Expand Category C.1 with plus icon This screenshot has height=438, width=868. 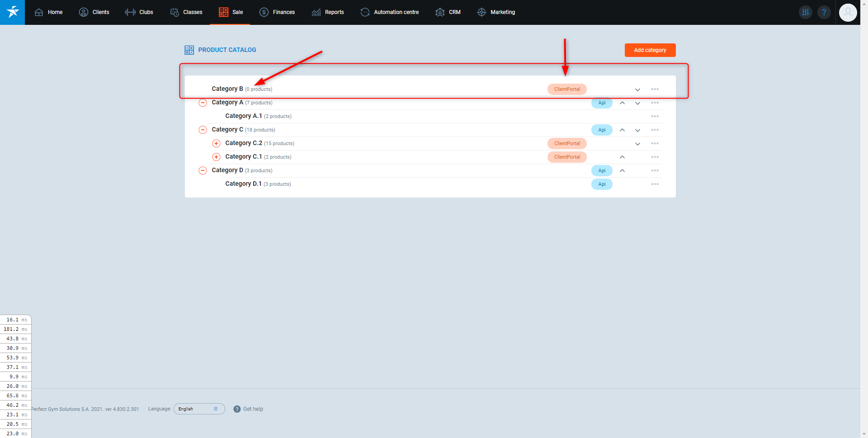[217, 157]
